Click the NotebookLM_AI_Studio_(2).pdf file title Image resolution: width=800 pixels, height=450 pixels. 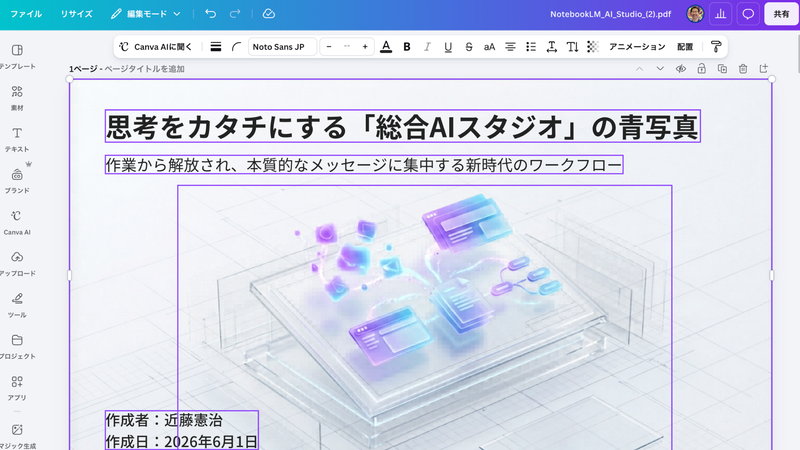[610, 14]
